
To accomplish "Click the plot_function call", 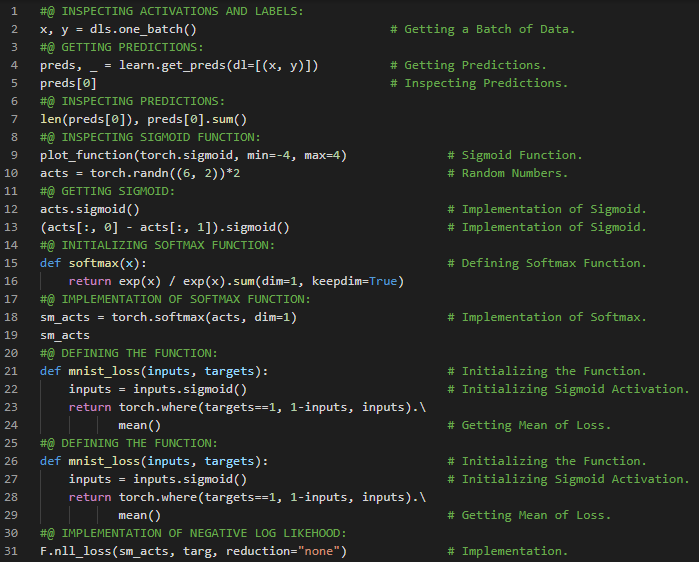I will pyautogui.click(x=86, y=155).
